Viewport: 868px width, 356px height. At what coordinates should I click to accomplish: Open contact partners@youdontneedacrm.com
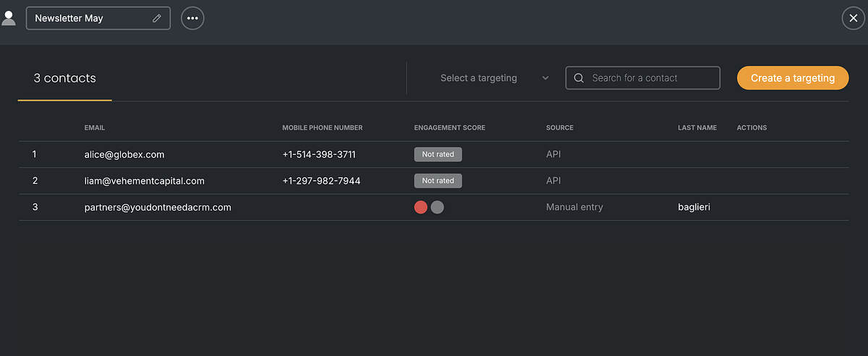pyautogui.click(x=158, y=207)
